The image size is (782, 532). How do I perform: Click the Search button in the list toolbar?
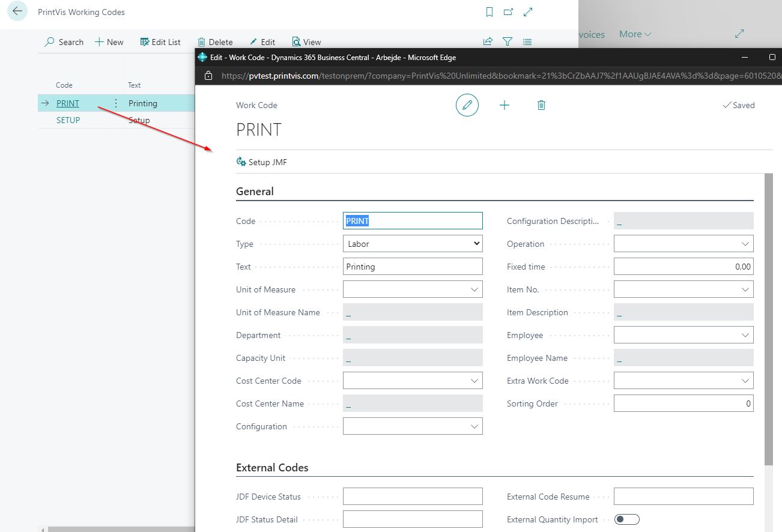point(64,42)
